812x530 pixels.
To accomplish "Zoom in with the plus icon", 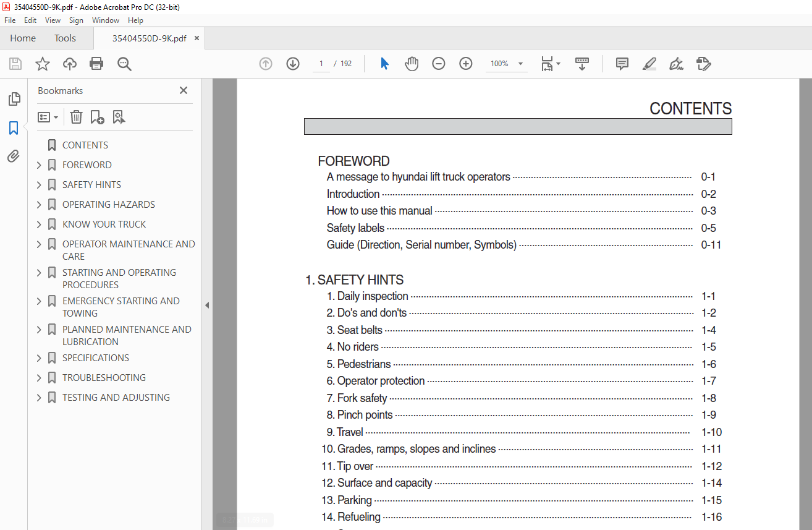I will 466,64.
